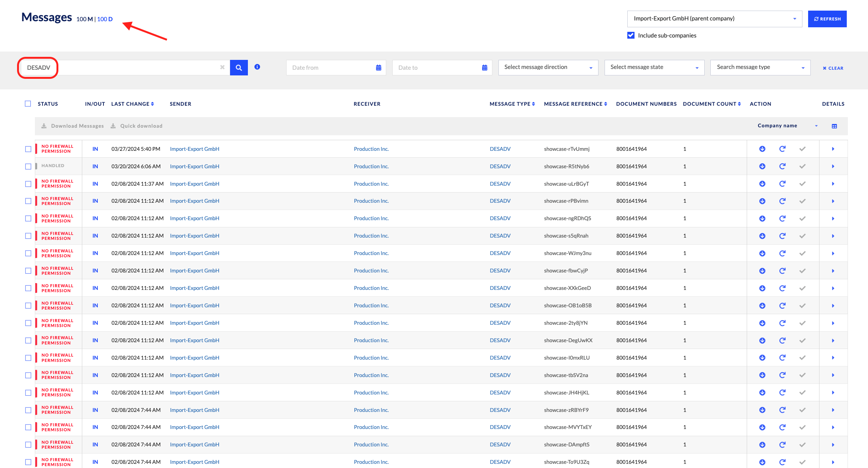Select the row checkbox for showcase-zRBYrF9
Image resolution: width=868 pixels, height=468 pixels.
coord(28,410)
